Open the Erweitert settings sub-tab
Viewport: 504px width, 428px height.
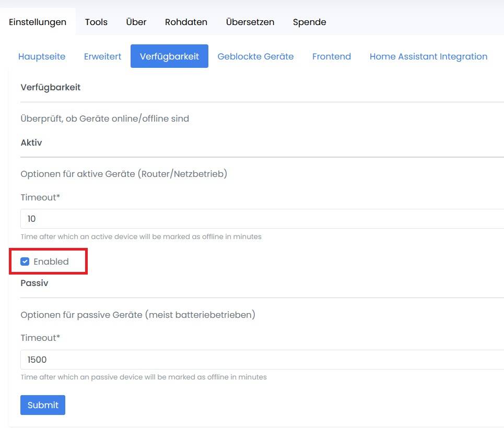click(102, 56)
